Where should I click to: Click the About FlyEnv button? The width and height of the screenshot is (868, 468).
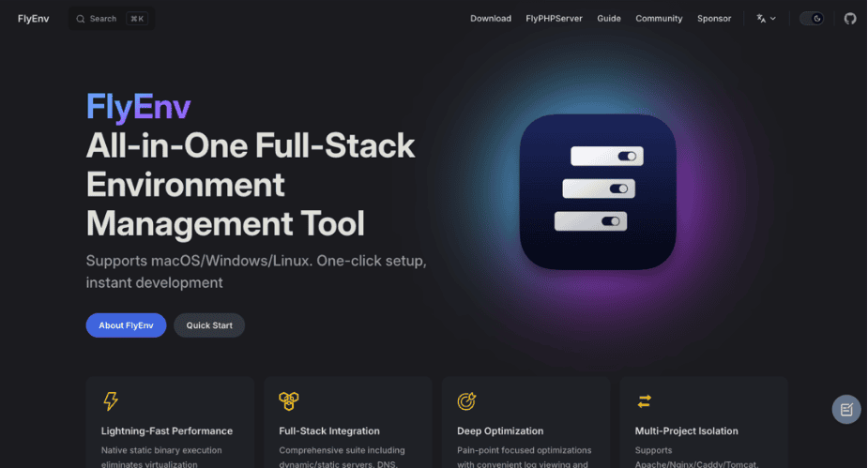(126, 325)
